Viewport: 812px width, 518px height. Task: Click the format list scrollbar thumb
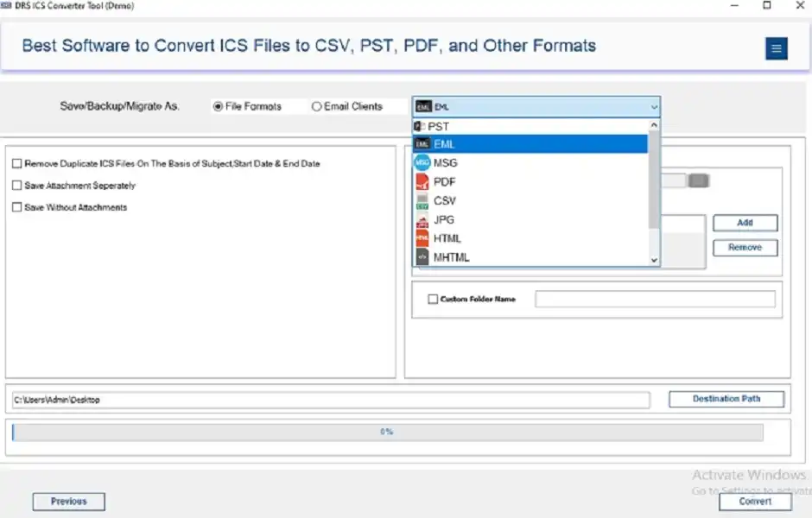point(654,179)
